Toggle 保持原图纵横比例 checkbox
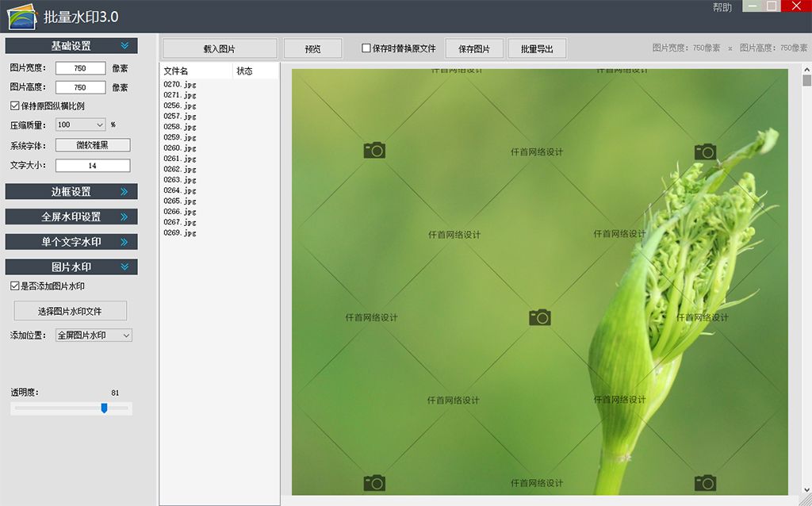812x506 pixels. pos(15,105)
